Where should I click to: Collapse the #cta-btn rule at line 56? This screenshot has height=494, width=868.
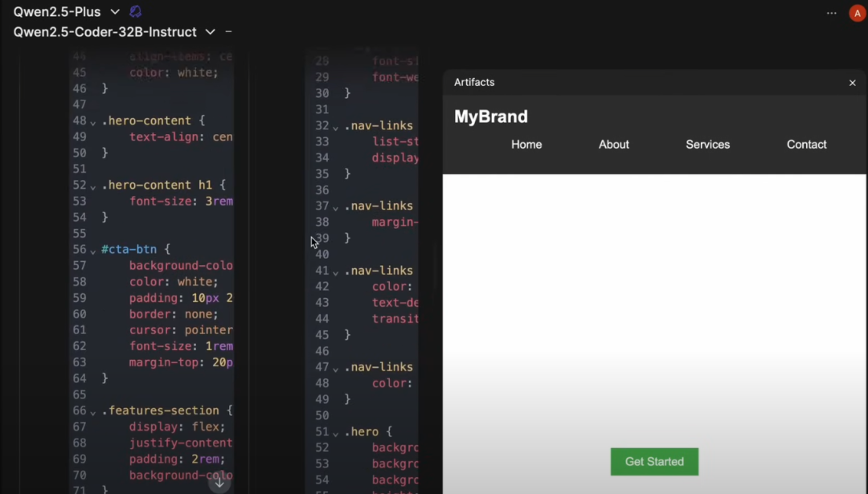click(x=93, y=251)
